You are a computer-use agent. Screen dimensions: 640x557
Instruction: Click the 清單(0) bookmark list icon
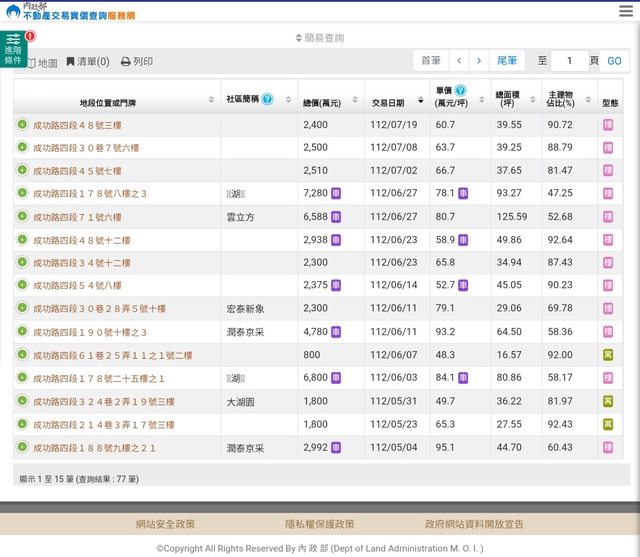(x=71, y=62)
